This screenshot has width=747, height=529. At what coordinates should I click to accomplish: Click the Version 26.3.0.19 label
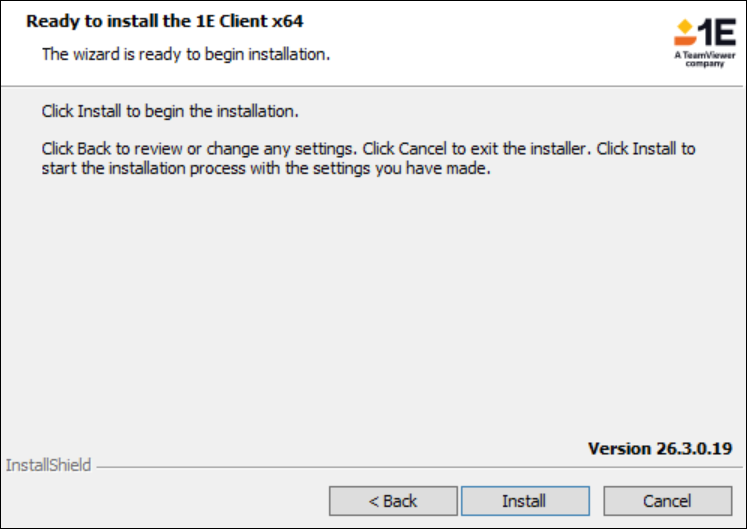(658, 448)
